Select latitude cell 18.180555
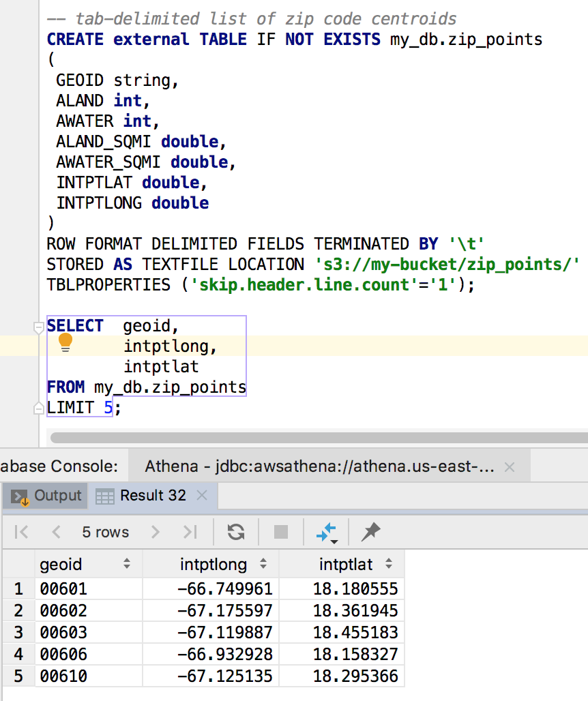Viewport: 588px width, 701px height. 342,588
